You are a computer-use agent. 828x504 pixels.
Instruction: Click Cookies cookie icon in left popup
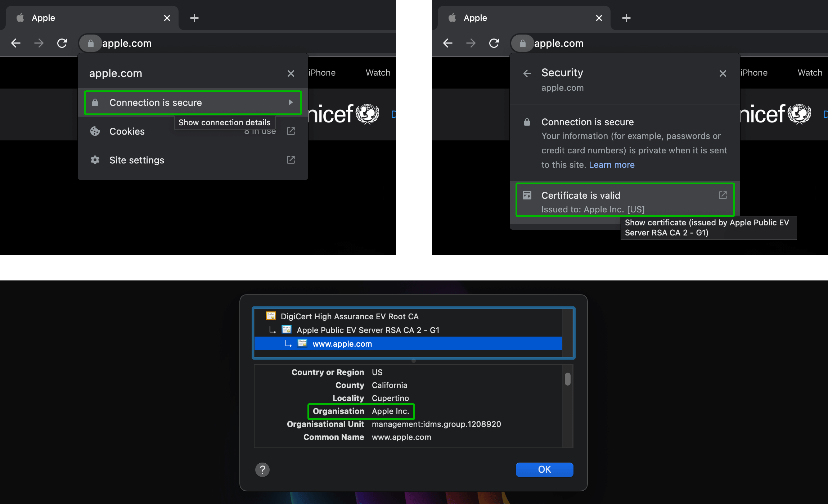(95, 131)
